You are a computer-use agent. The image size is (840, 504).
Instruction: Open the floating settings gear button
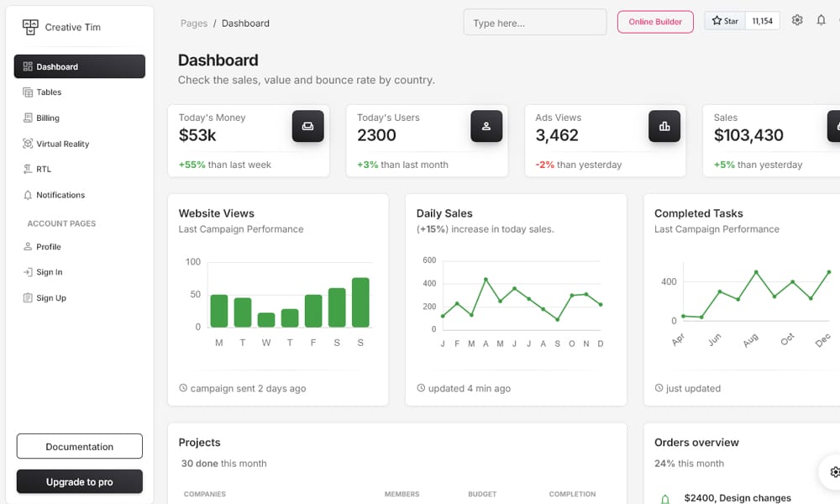click(x=834, y=472)
